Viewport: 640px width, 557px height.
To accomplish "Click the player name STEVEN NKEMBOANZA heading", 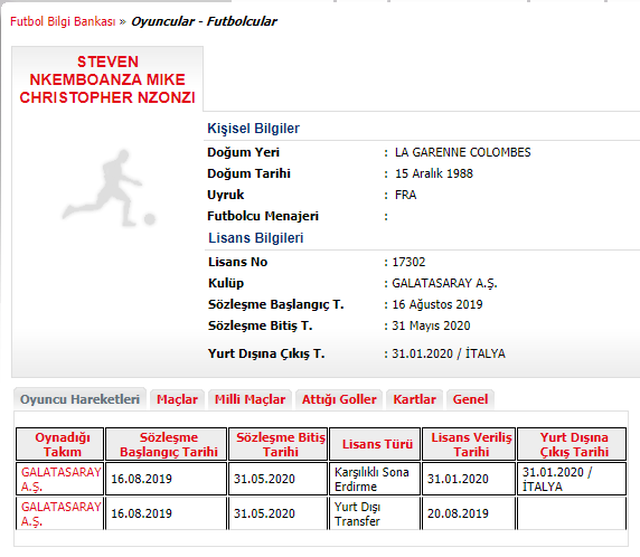I will [107, 80].
